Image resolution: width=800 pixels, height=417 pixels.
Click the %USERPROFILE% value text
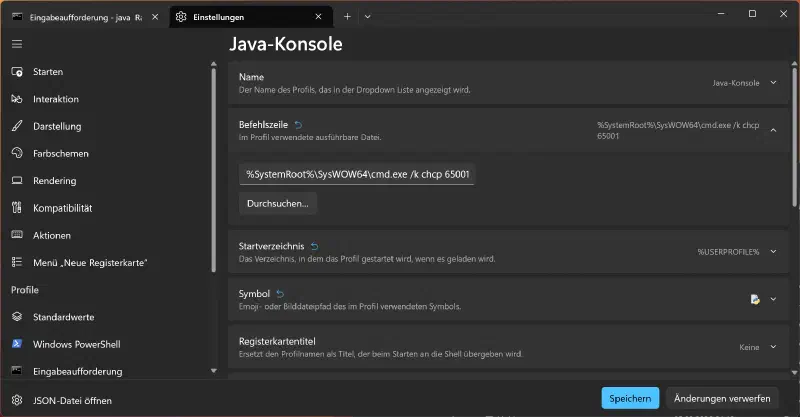pyautogui.click(x=728, y=252)
